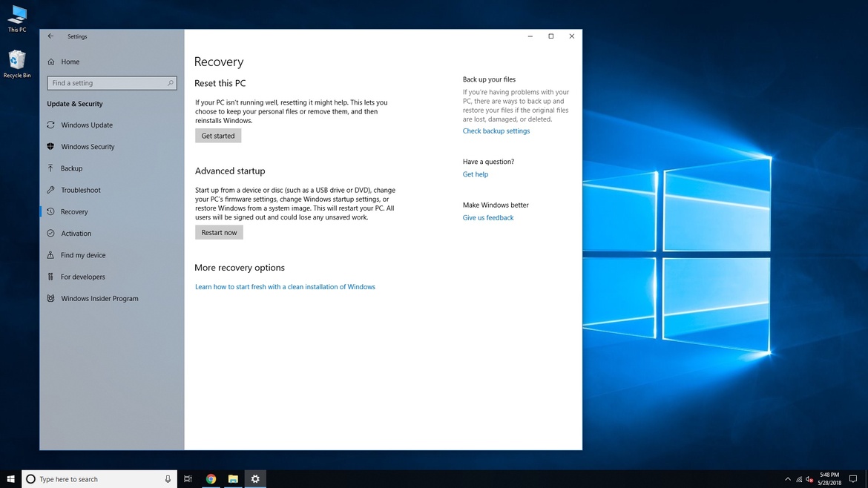
Task: Close the Settings window
Action: pyautogui.click(x=572, y=36)
